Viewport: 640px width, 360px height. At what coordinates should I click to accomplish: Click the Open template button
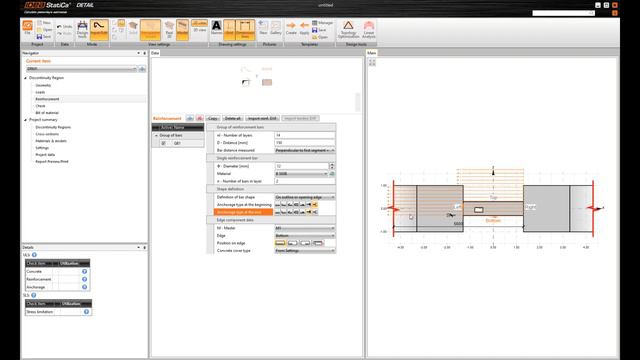point(320,37)
